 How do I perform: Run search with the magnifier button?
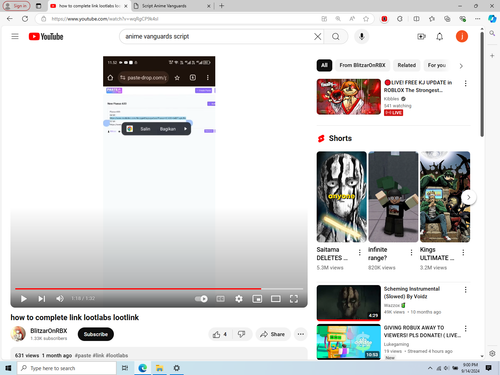tap(336, 36)
